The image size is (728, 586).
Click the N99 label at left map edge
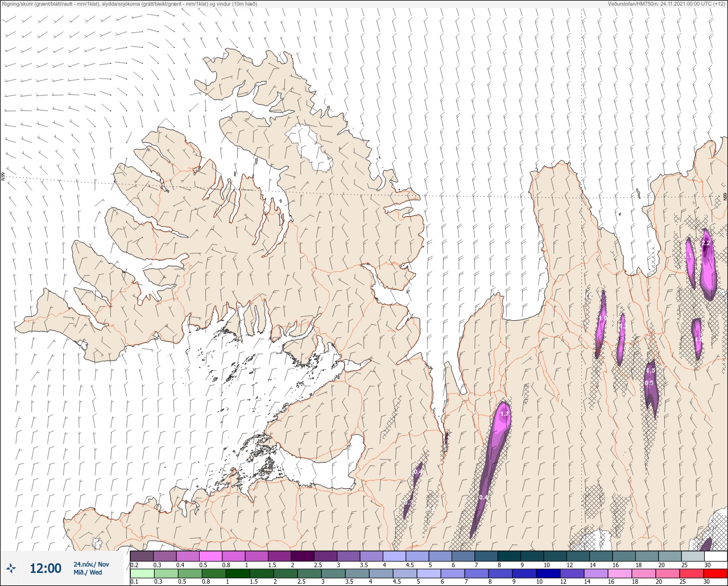click(3, 177)
